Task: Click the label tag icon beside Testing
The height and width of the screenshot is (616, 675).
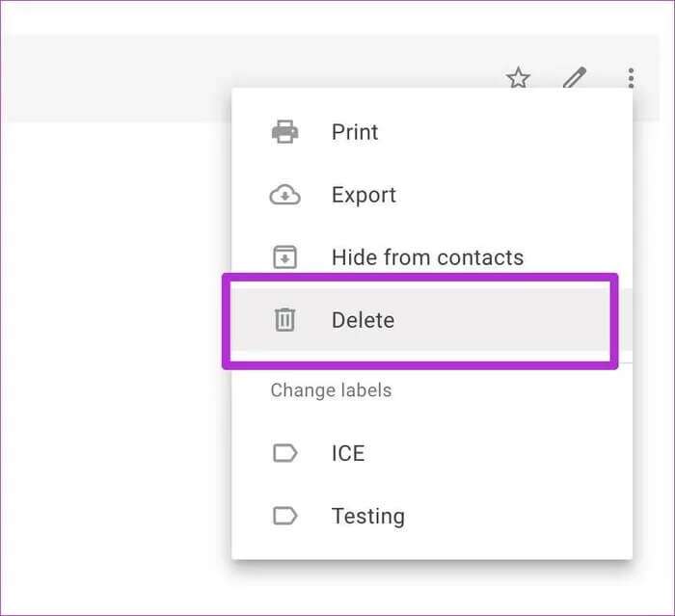Action: [x=284, y=516]
